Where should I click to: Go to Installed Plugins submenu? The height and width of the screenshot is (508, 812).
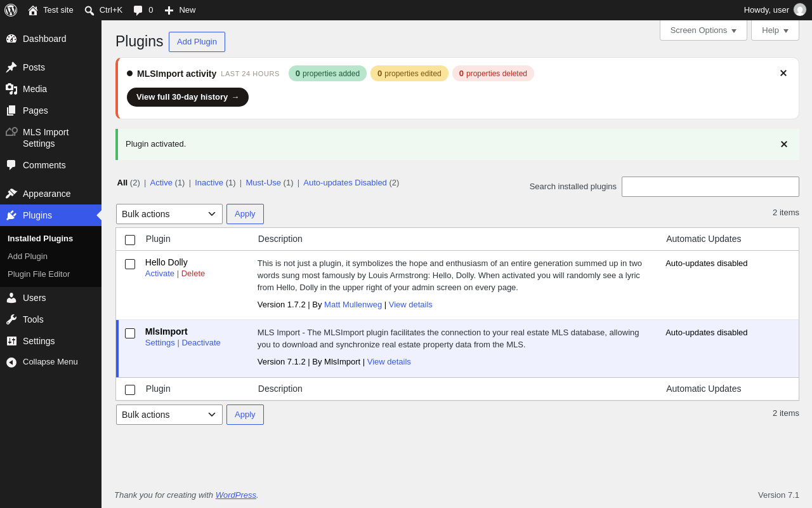[40, 239]
